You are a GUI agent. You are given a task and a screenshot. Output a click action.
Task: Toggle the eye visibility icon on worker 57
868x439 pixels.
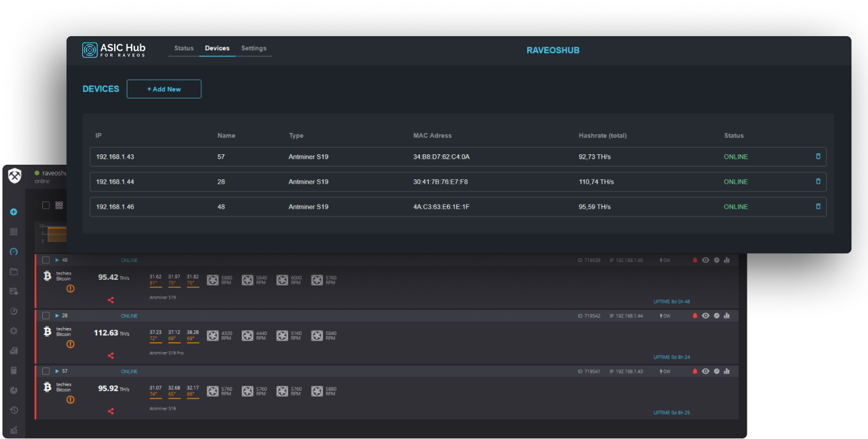tap(706, 371)
